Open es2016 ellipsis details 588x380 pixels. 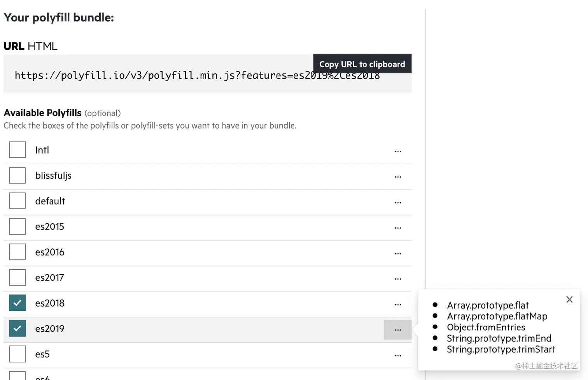[x=398, y=253]
